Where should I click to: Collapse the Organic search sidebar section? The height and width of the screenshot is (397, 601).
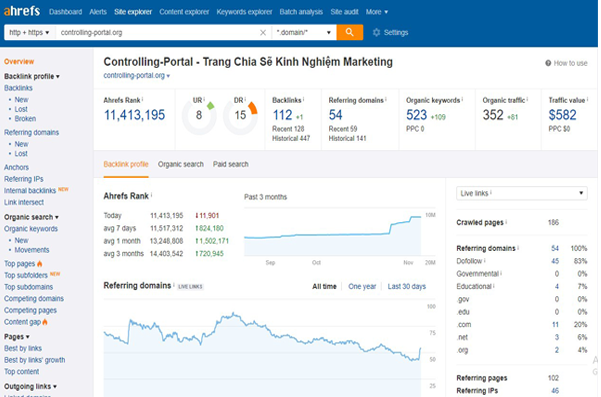tap(31, 217)
